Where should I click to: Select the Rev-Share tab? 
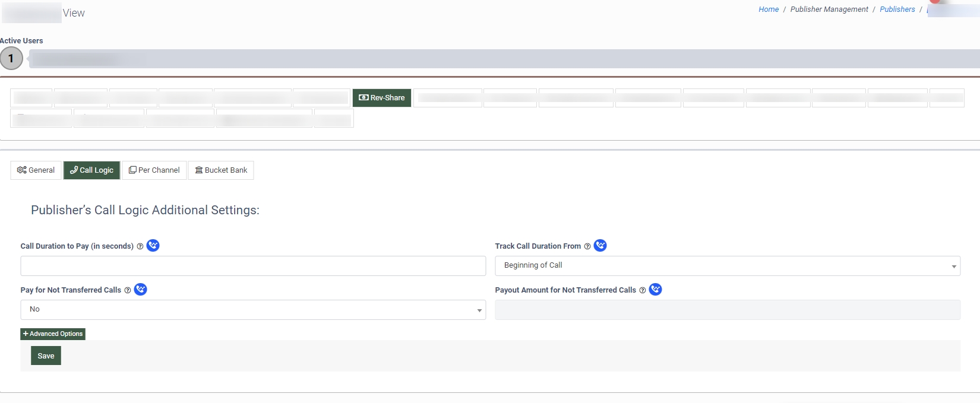382,98
